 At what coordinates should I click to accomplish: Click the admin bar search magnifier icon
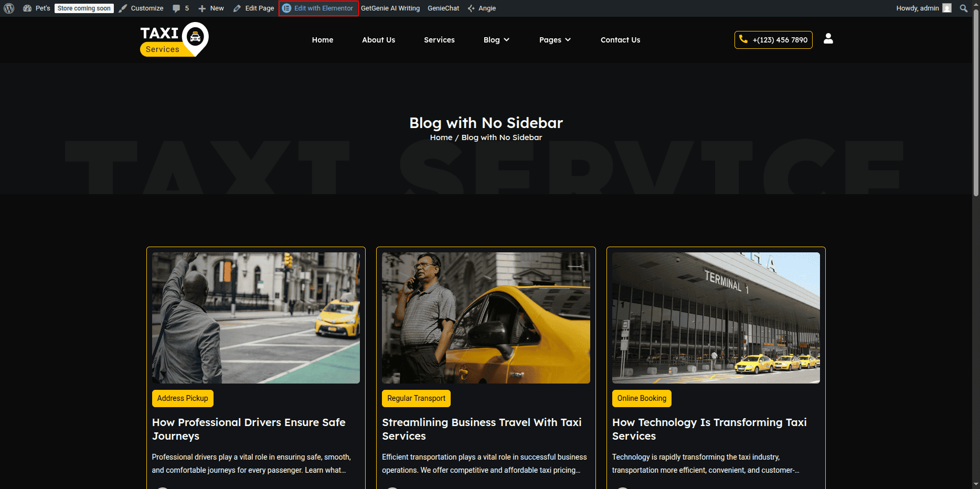click(x=964, y=8)
